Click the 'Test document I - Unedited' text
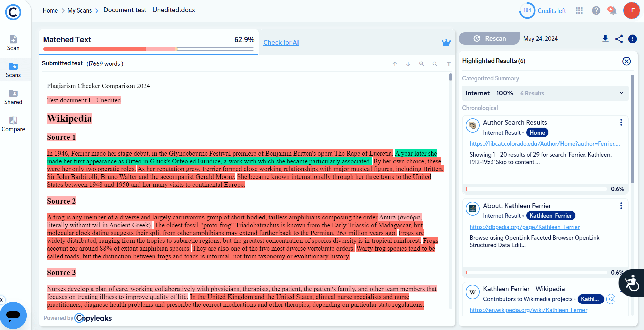644x330 pixels. 84,100
